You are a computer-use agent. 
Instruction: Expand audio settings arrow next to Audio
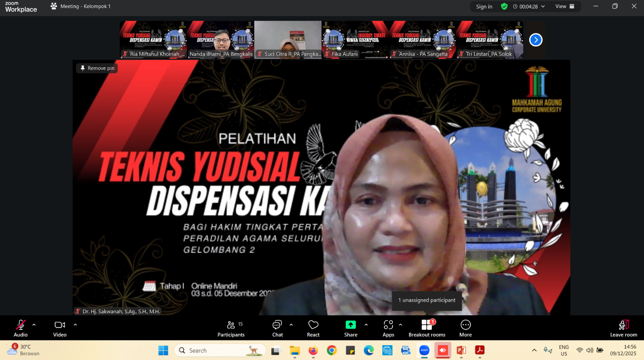pyautogui.click(x=34, y=325)
